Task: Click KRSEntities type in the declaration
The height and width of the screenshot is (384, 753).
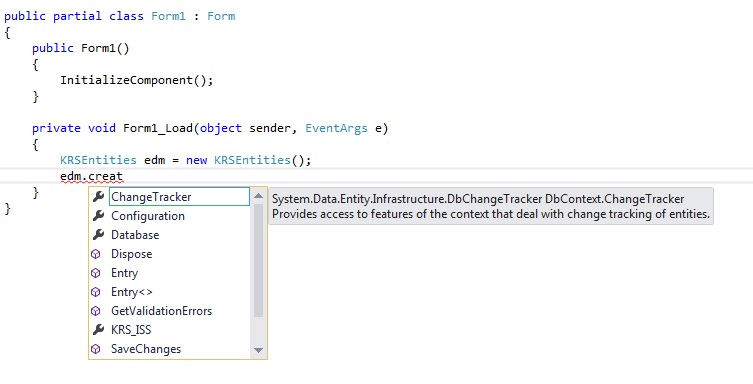Action: tap(98, 160)
